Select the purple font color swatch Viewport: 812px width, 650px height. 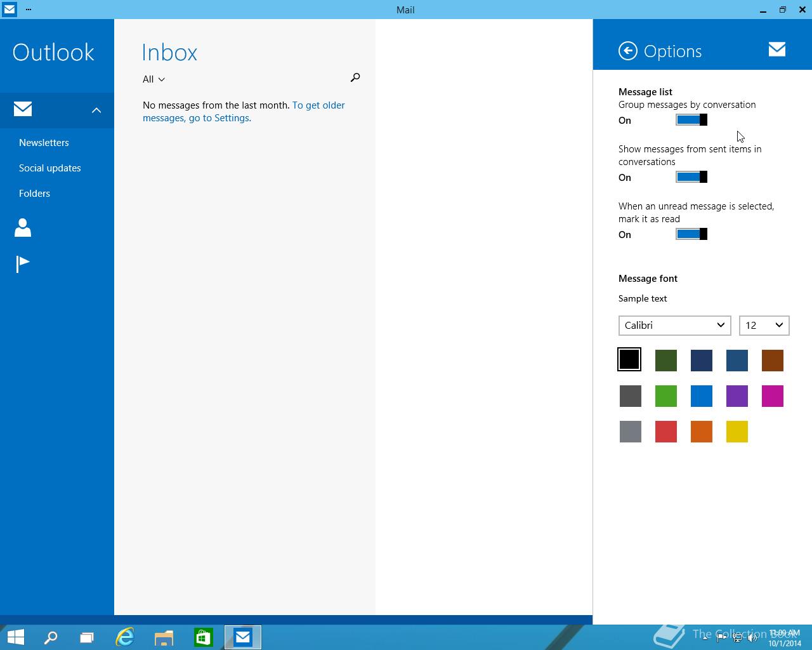(x=737, y=396)
